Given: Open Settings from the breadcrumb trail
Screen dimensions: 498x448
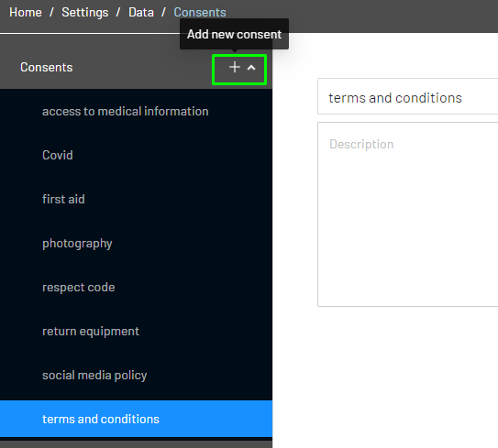Looking at the screenshot, I should (x=85, y=13).
